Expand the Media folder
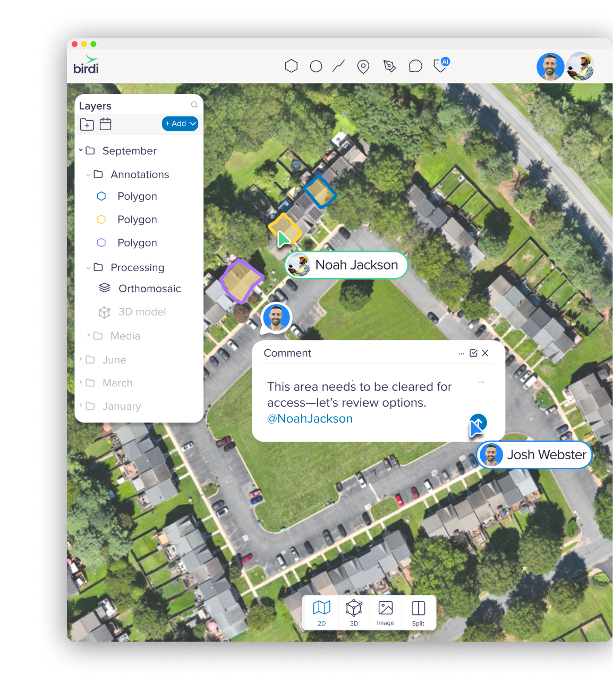613x700 pixels. pyautogui.click(x=88, y=336)
